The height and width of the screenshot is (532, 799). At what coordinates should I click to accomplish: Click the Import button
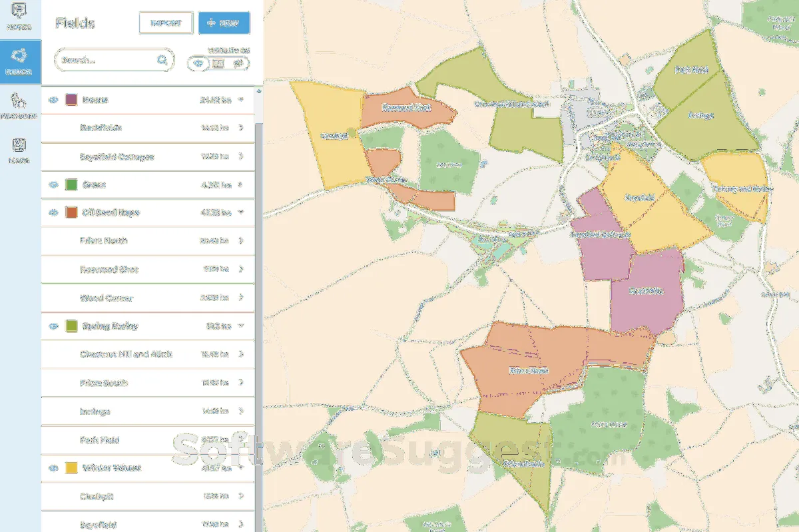(166, 23)
